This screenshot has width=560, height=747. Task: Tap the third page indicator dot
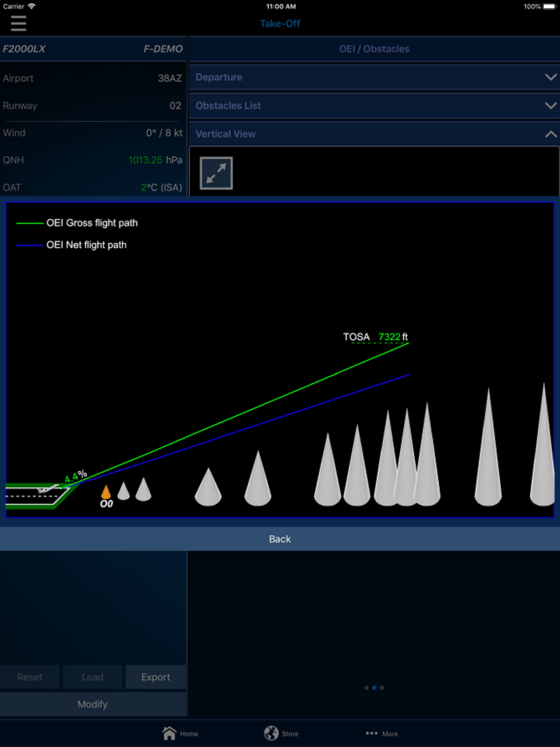tap(382, 688)
